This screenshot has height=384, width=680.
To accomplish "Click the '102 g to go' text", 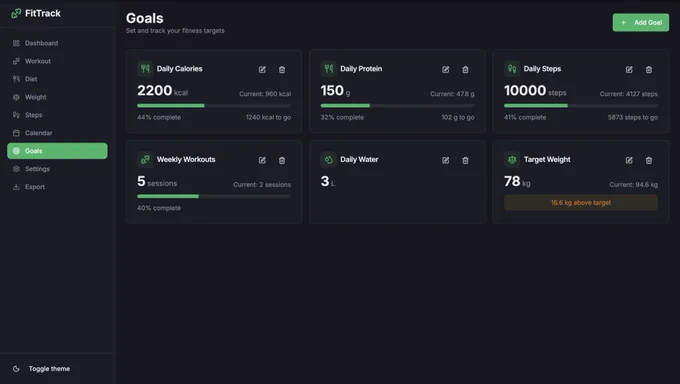I will pos(458,117).
